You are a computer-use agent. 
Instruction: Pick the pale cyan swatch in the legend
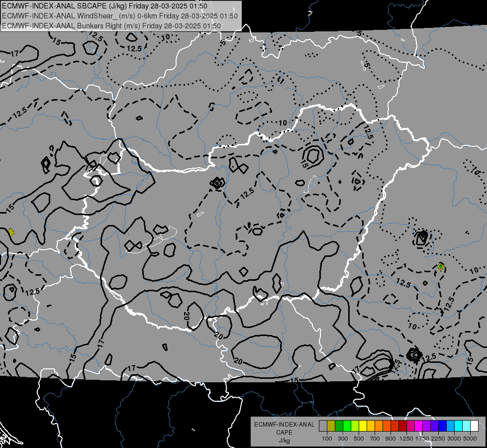(467, 426)
